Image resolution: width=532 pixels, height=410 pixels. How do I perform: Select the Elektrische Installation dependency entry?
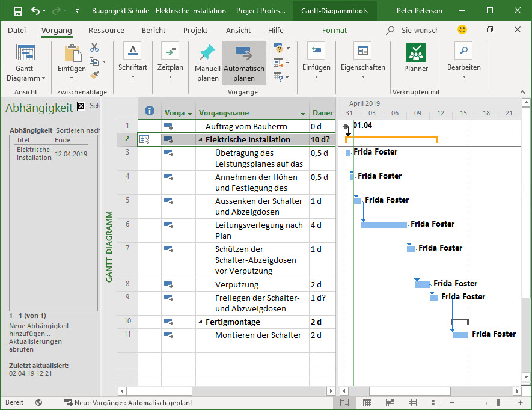click(x=53, y=154)
